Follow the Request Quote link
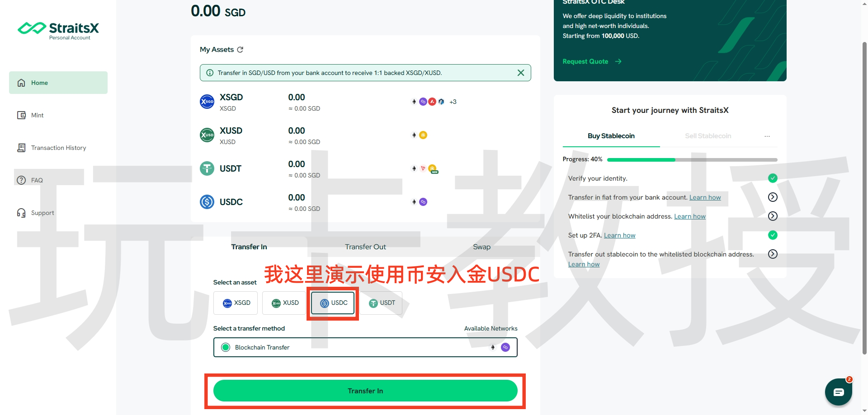 point(592,61)
